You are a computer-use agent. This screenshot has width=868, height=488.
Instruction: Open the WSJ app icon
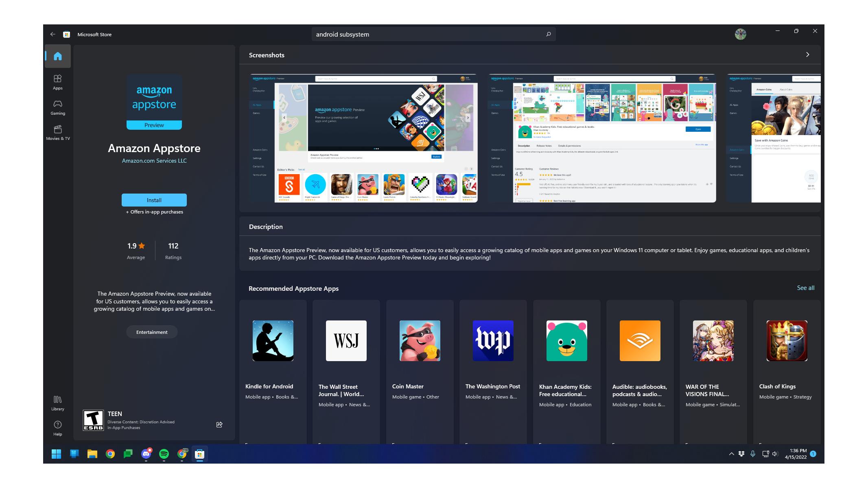pyautogui.click(x=346, y=341)
